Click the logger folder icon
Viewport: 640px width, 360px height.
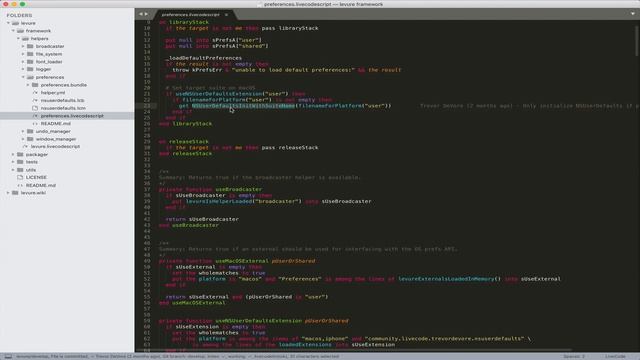click(30, 69)
